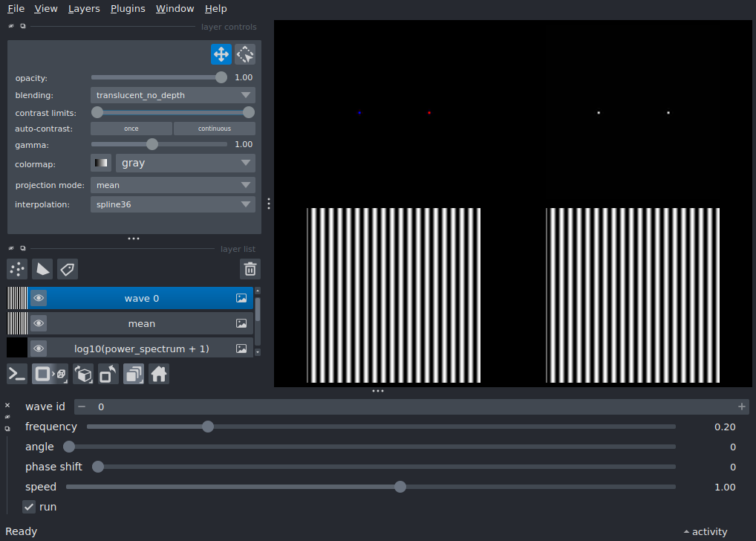Select the transform mode icon
This screenshot has height=541, width=756.
click(x=245, y=54)
